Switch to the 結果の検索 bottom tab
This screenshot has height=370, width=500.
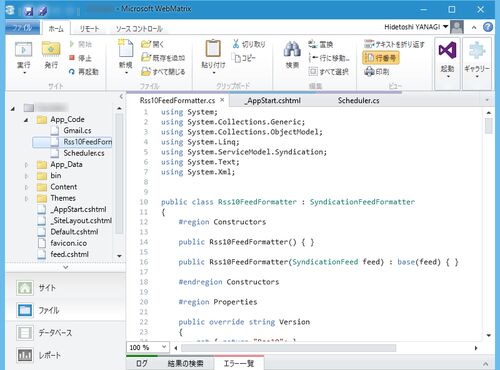[185, 363]
